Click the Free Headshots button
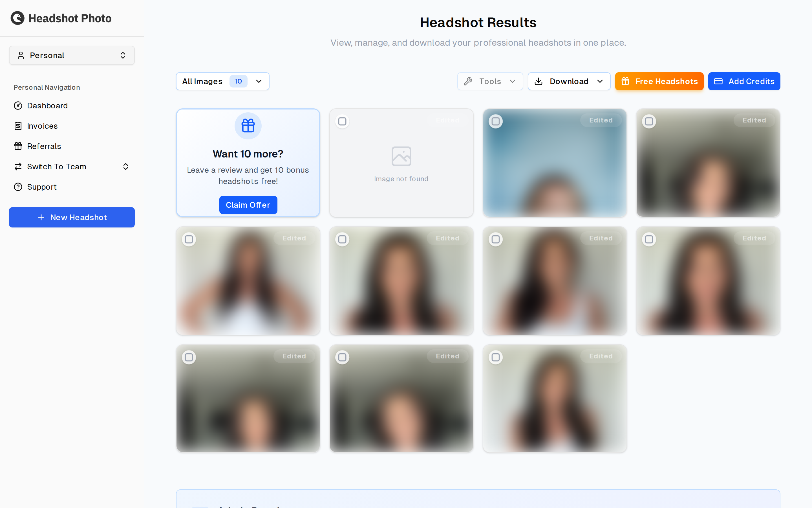The height and width of the screenshot is (508, 812). pyautogui.click(x=659, y=81)
